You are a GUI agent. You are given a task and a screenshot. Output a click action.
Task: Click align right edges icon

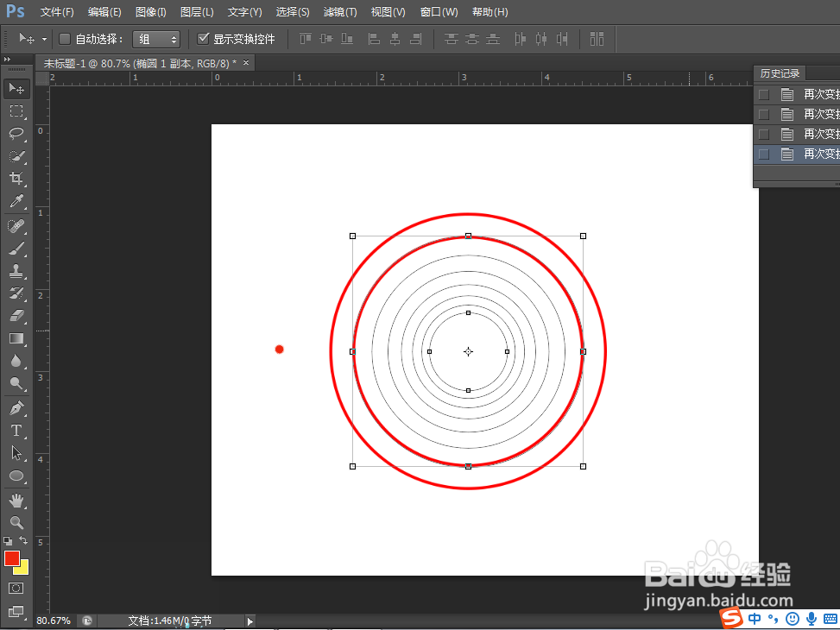[x=416, y=39]
